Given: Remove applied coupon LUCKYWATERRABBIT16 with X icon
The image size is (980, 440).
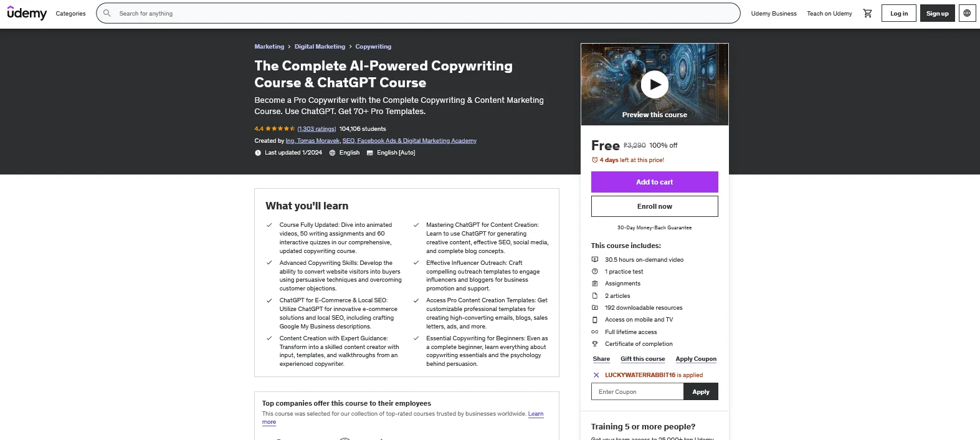Looking at the screenshot, I should click(x=596, y=375).
